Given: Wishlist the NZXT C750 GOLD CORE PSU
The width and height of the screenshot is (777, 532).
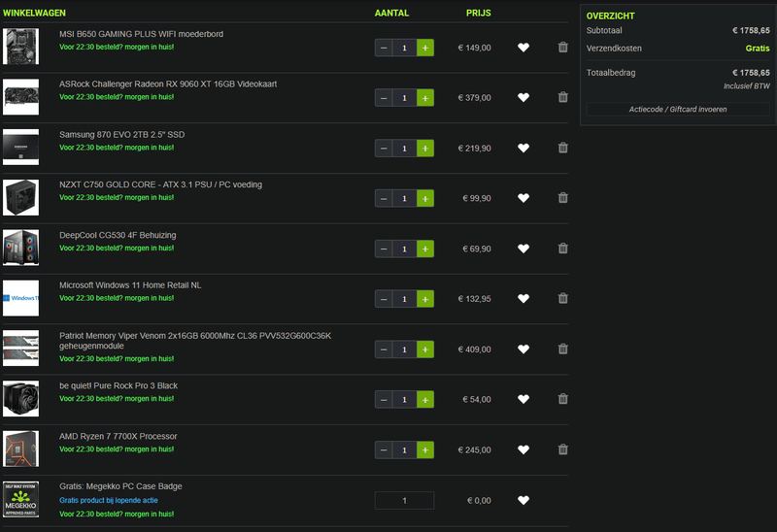Looking at the screenshot, I should (524, 198).
